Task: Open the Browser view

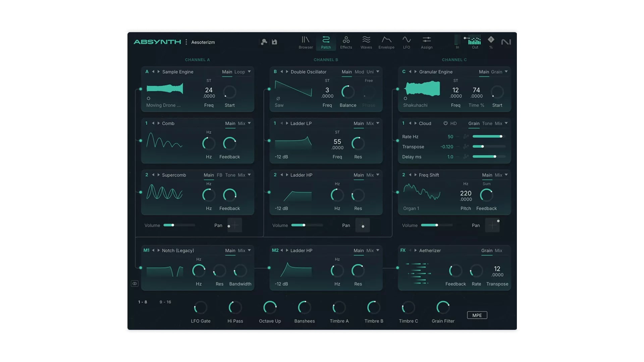Action: pos(306,42)
